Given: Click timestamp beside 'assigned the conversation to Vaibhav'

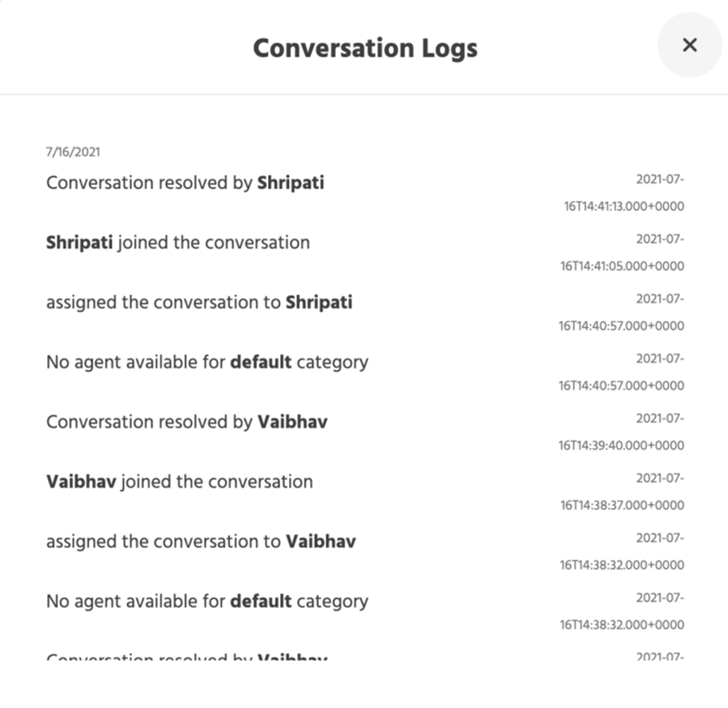Looking at the screenshot, I should click(x=621, y=565).
